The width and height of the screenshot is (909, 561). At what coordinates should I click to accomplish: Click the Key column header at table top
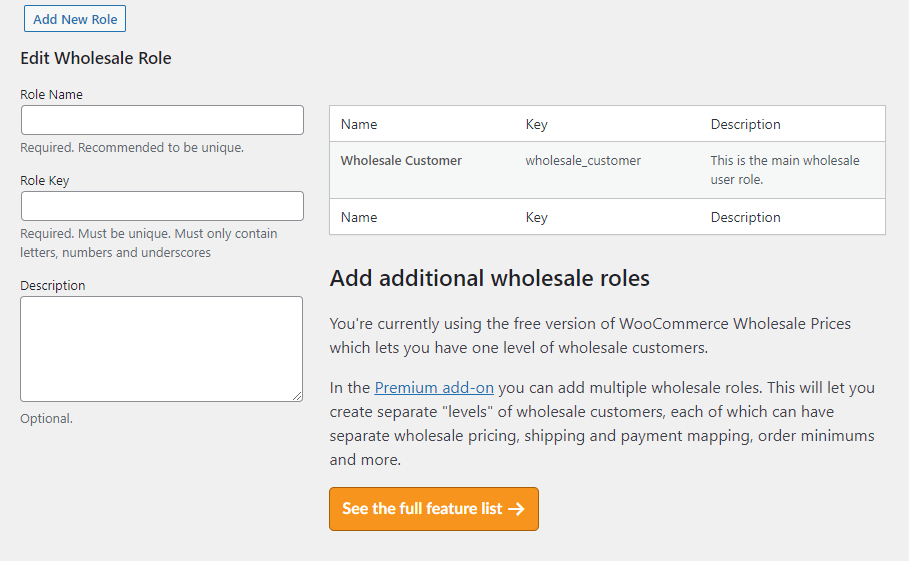coord(536,125)
